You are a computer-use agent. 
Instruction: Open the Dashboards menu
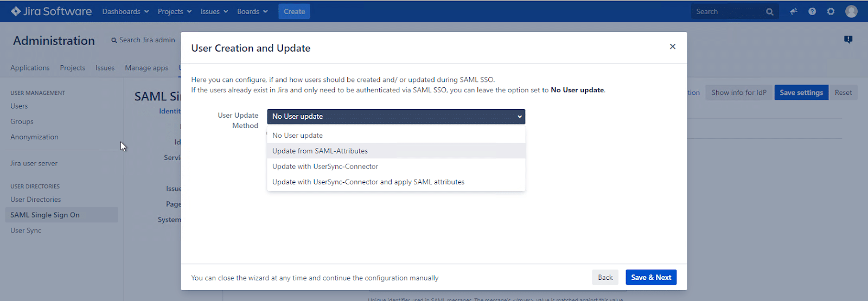coord(125,11)
